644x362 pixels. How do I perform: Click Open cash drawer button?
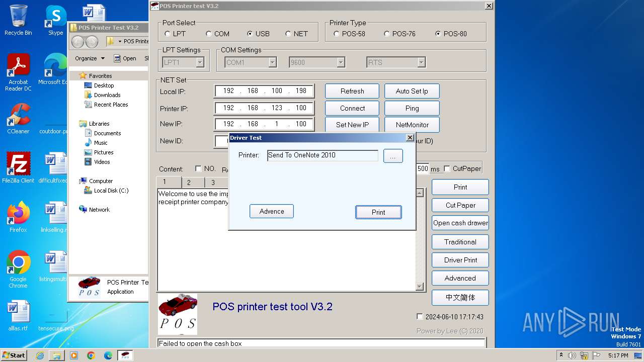coord(460,223)
